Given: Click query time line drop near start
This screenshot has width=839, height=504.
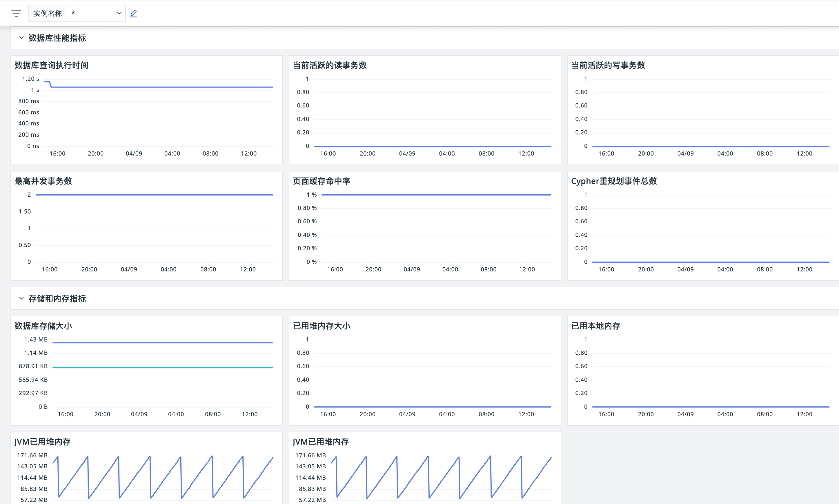Looking at the screenshot, I should pyautogui.click(x=51, y=85).
